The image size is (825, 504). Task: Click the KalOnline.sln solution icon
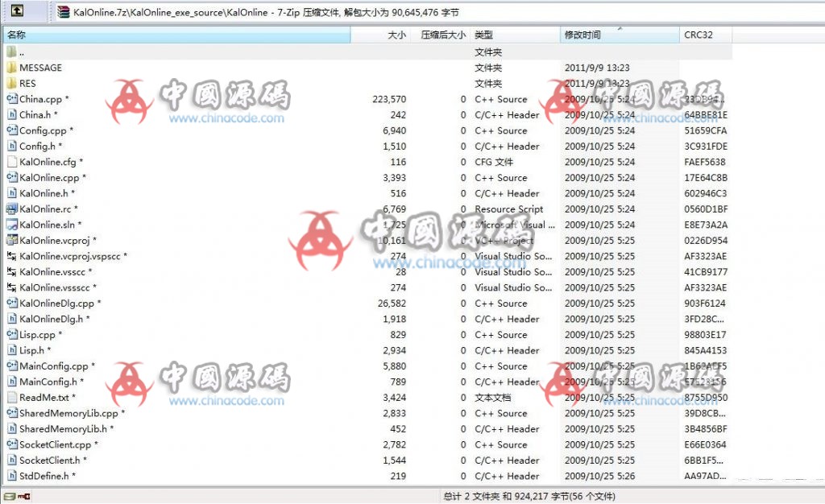coord(11,225)
